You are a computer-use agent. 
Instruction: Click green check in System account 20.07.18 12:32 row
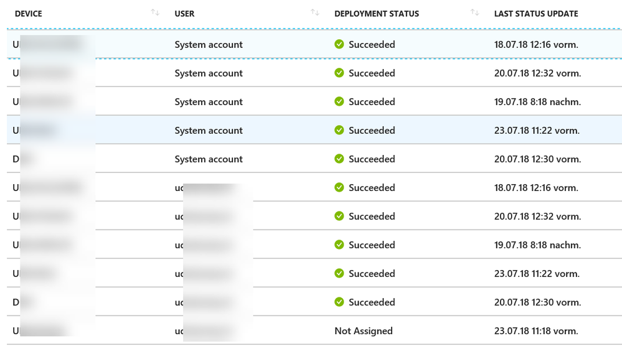pyautogui.click(x=339, y=73)
